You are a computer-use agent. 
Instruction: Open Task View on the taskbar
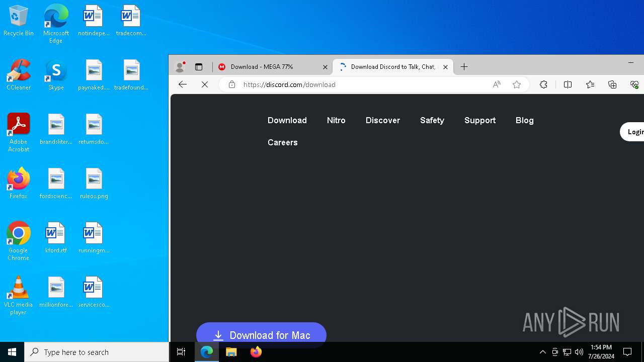181,352
